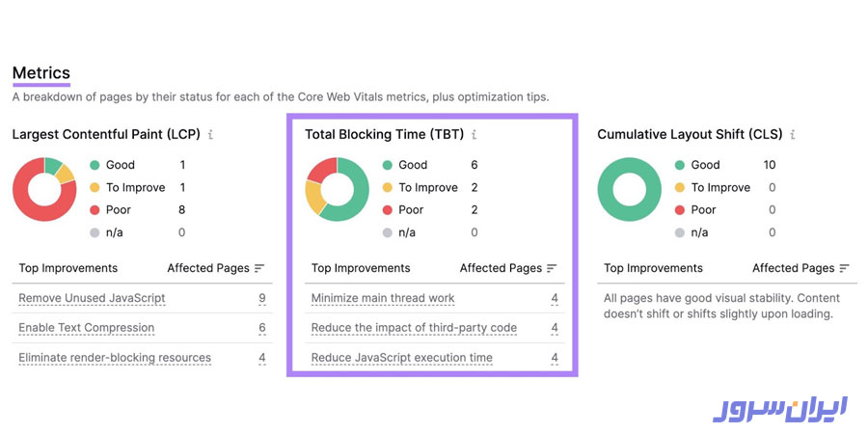
Task: Click 6 affected pages for Text Compression
Action: click(262, 328)
